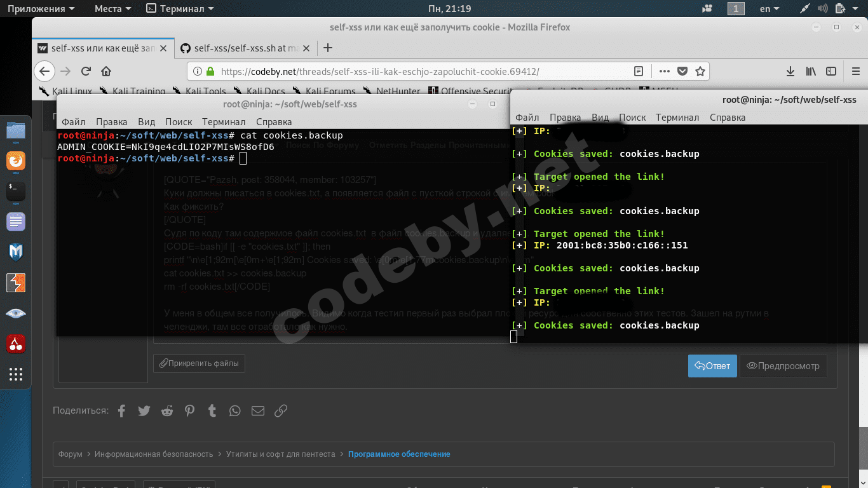Viewport: 868px width, 488px height.
Task: Open Firefox downloads arrow icon
Action: coord(790,71)
